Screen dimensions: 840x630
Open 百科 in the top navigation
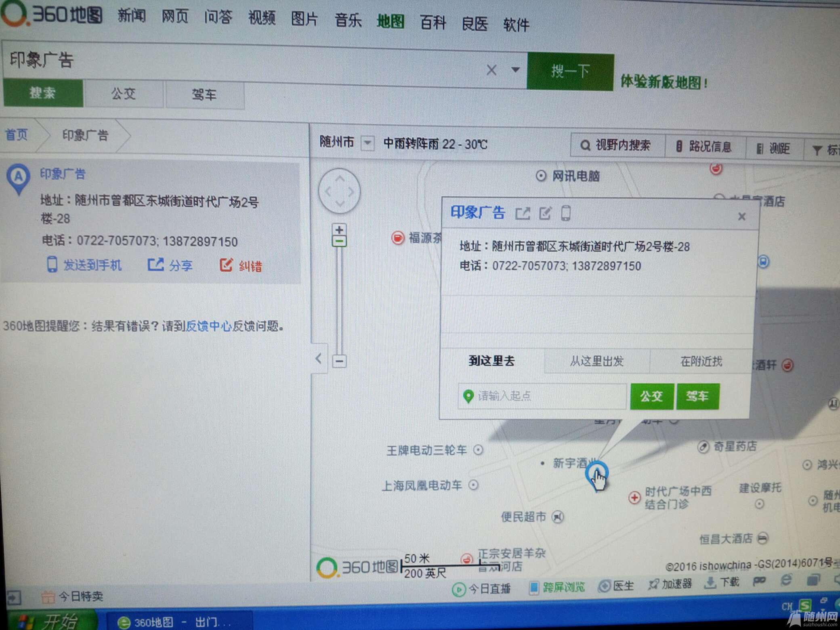(433, 22)
